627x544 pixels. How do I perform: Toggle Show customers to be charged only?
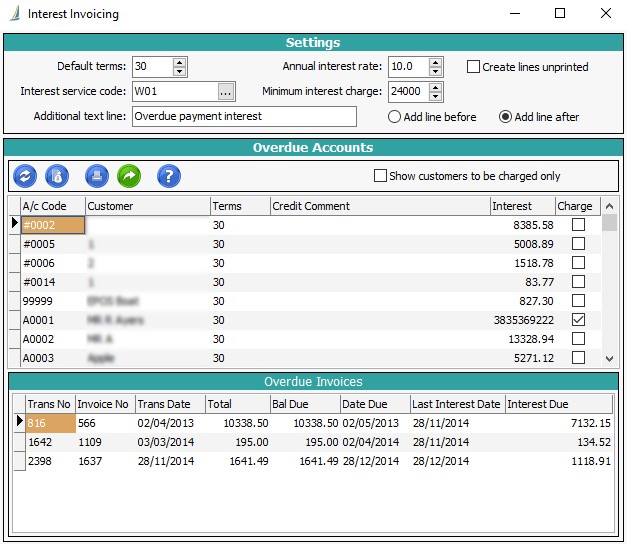tap(380, 176)
